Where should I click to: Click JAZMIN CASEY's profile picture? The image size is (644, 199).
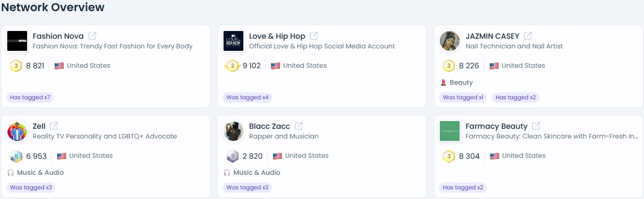coord(450,41)
